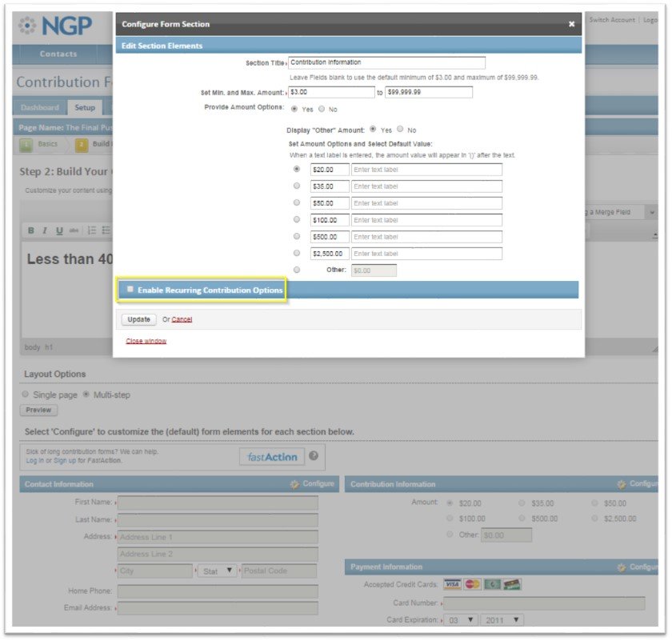This screenshot has width=672, height=641.
Task: Click the Section Title input field
Action: click(386, 62)
